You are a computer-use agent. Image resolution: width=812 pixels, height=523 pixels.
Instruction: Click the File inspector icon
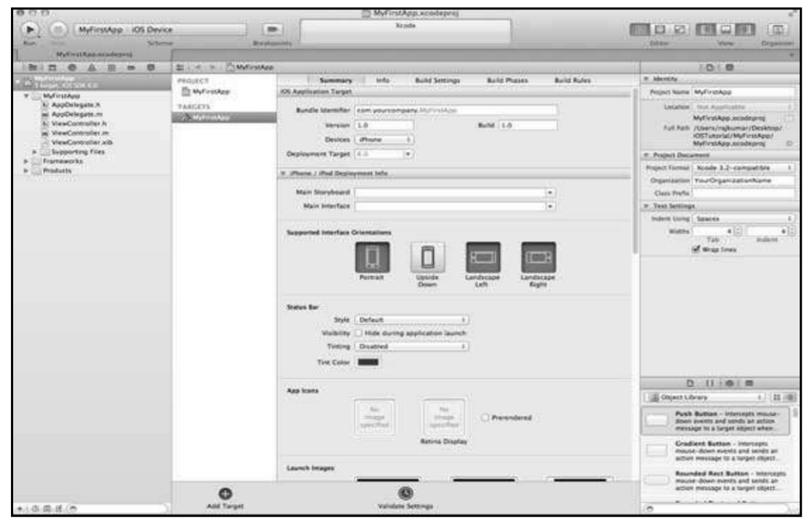tap(709, 67)
